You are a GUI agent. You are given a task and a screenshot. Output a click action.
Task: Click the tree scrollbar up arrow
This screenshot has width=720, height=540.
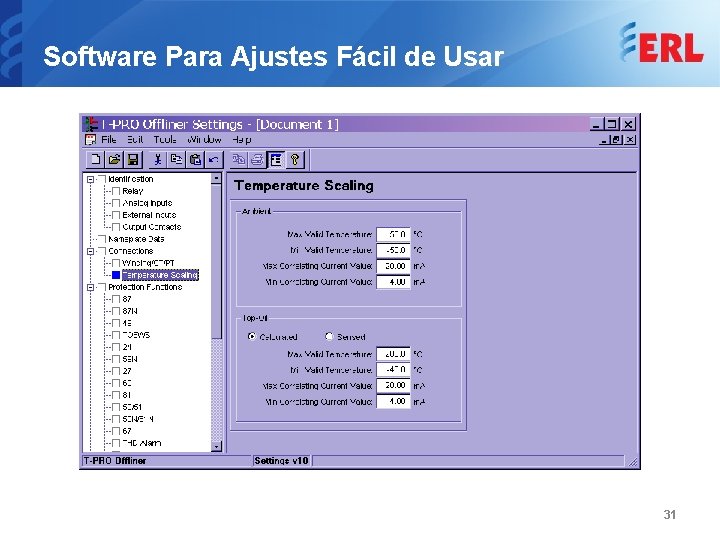tap(216, 178)
